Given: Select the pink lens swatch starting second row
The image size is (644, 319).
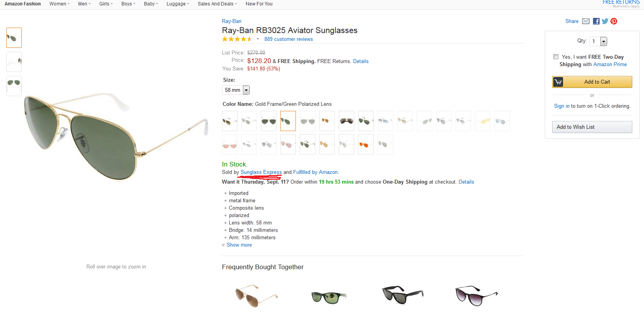Looking at the screenshot, I should click(230, 144).
